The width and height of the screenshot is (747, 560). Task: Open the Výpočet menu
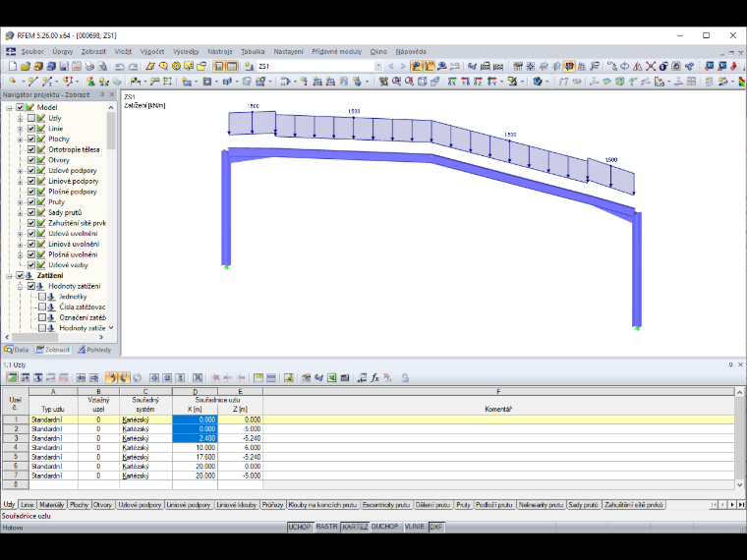coord(152,51)
